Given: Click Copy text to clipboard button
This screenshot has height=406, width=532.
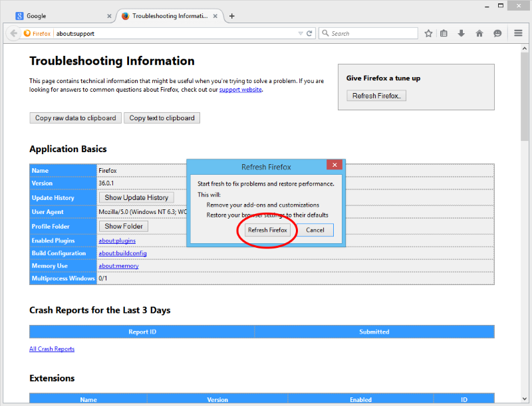Looking at the screenshot, I should point(162,118).
